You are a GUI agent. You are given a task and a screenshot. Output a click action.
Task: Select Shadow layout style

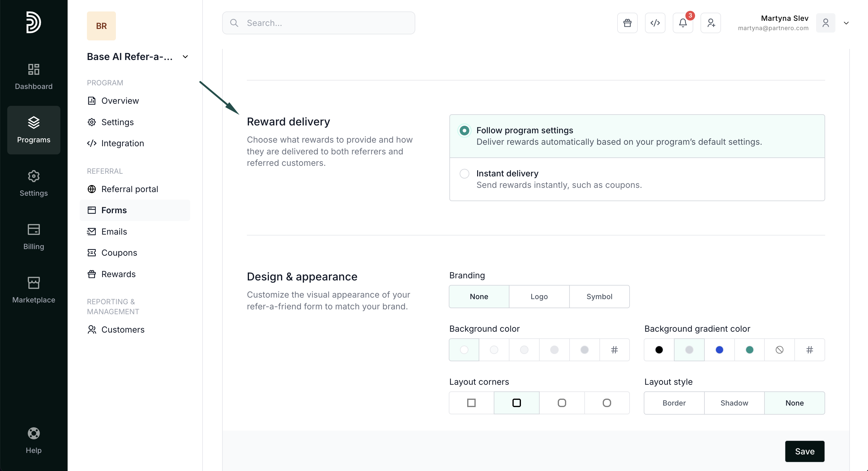pyautogui.click(x=734, y=403)
